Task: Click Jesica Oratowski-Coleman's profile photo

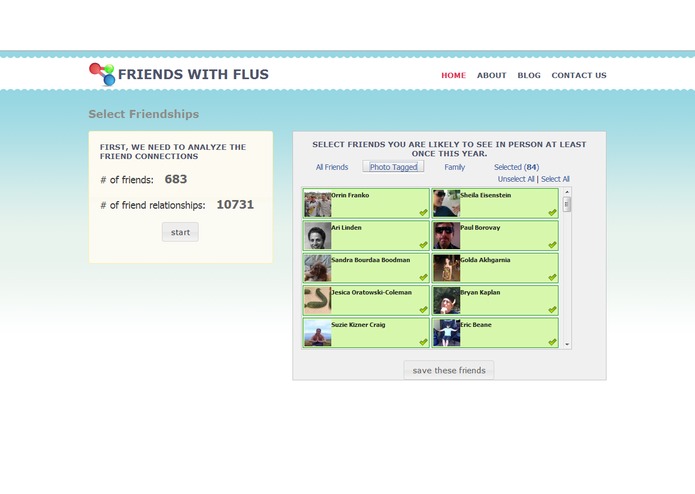Action: pyautogui.click(x=318, y=300)
